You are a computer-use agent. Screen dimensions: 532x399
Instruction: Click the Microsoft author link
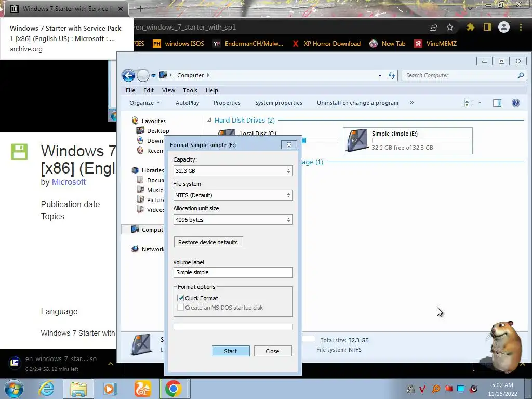pos(69,182)
